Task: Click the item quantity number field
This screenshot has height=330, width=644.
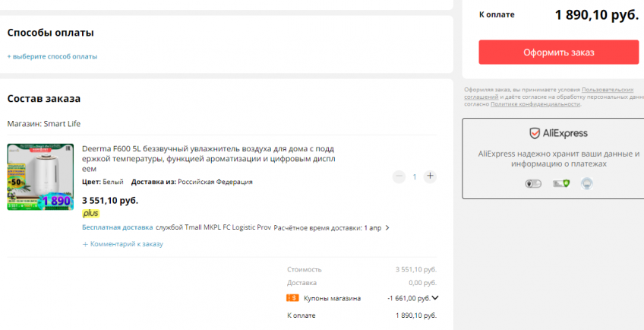Action: (x=415, y=176)
